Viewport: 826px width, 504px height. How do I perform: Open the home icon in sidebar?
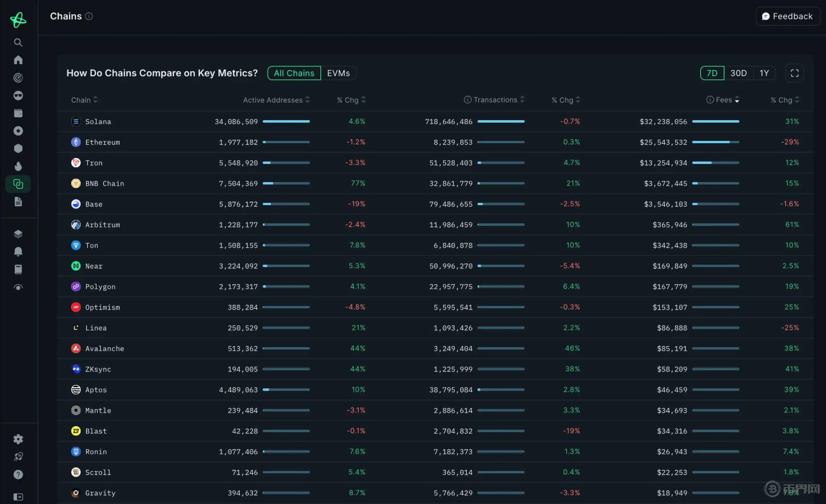pyautogui.click(x=18, y=60)
